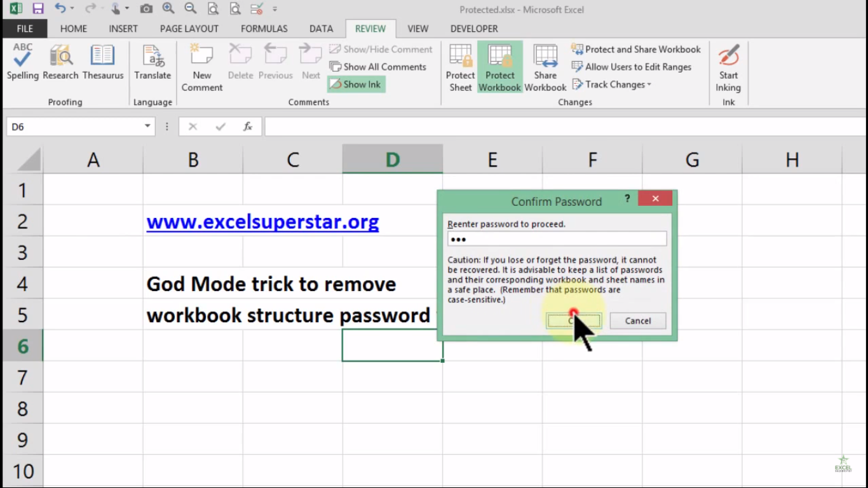Click the Delete comment icon

(240, 62)
